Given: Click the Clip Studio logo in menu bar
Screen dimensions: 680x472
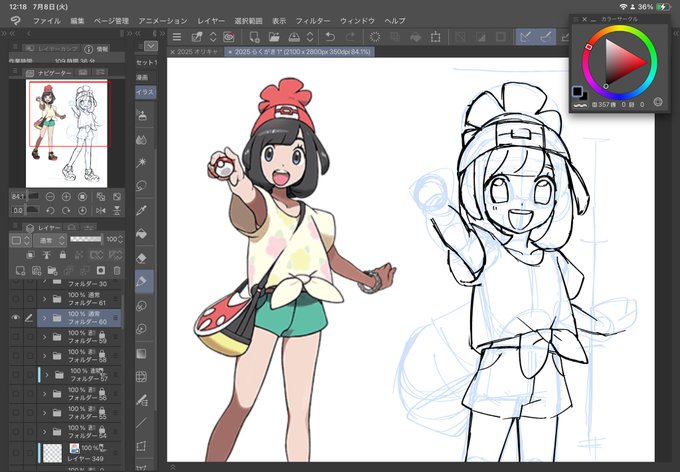Looking at the screenshot, I should pyautogui.click(x=16, y=20).
